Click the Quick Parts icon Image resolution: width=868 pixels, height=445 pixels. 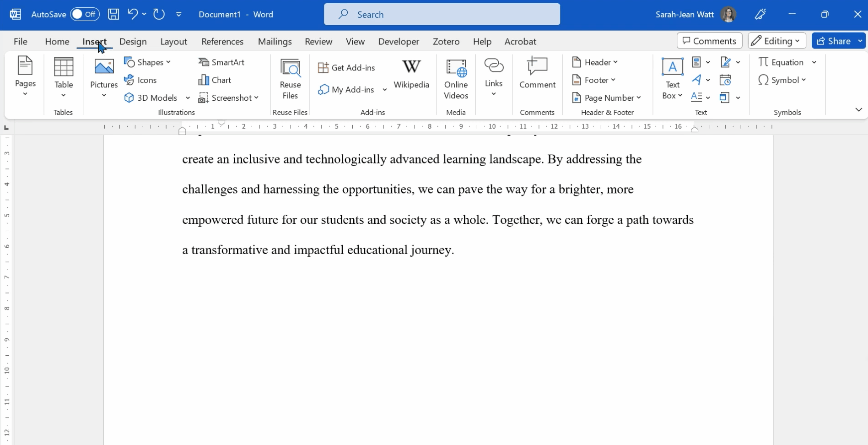click(x=696, y=62)
